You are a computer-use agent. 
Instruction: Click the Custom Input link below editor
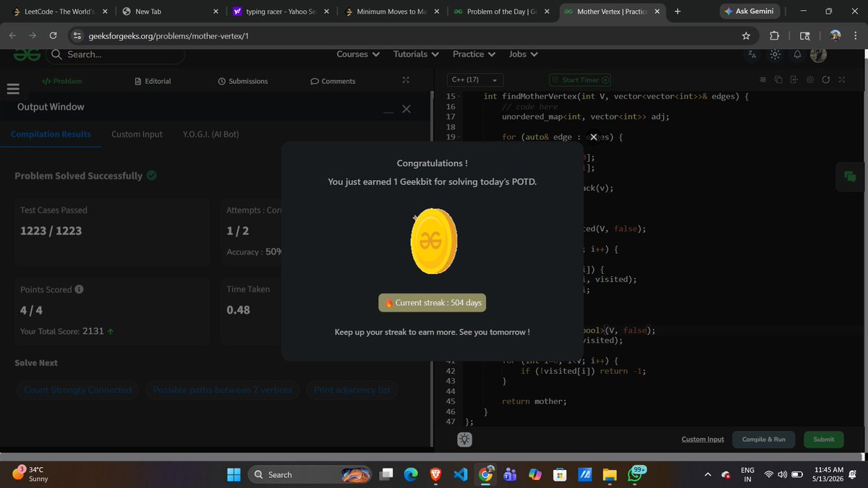[x=702, y=439]
